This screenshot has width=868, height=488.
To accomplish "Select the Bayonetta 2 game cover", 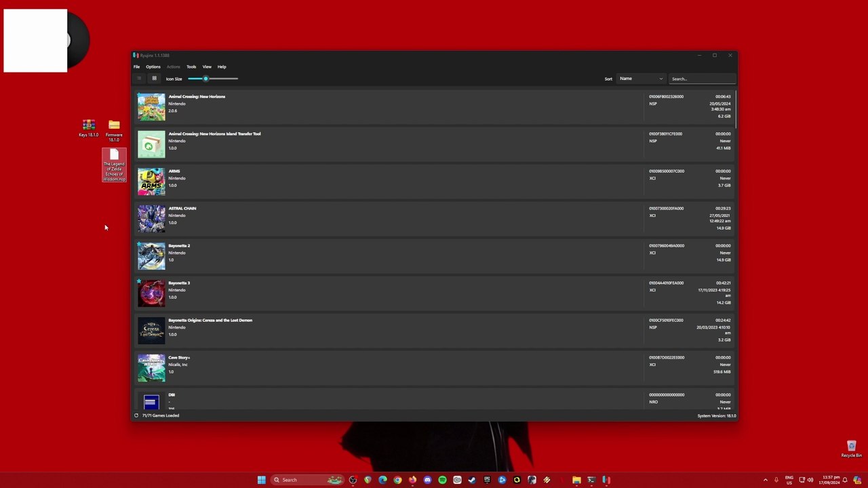I will pyautogui.click(x=151, y=256).
